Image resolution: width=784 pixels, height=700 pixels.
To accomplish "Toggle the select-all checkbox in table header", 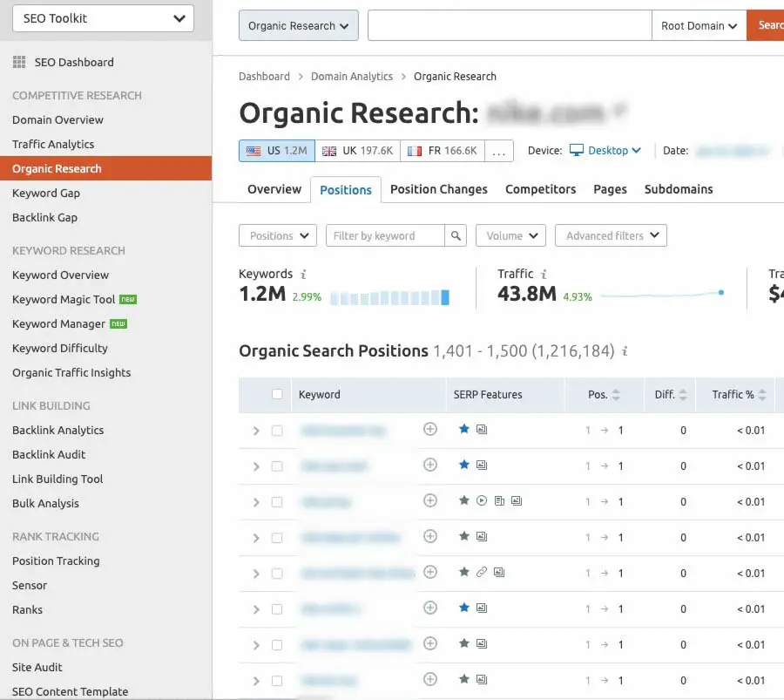I will [277, 394].
